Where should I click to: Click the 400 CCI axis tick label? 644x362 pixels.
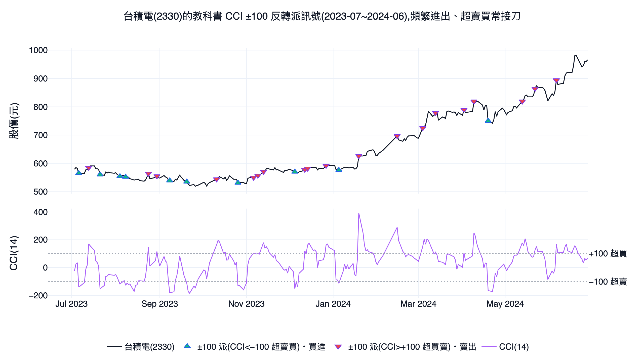(41, 212)
